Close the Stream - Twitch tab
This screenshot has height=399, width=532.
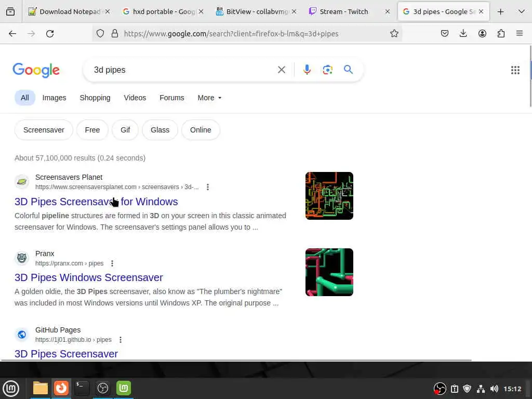pos(388,11)
